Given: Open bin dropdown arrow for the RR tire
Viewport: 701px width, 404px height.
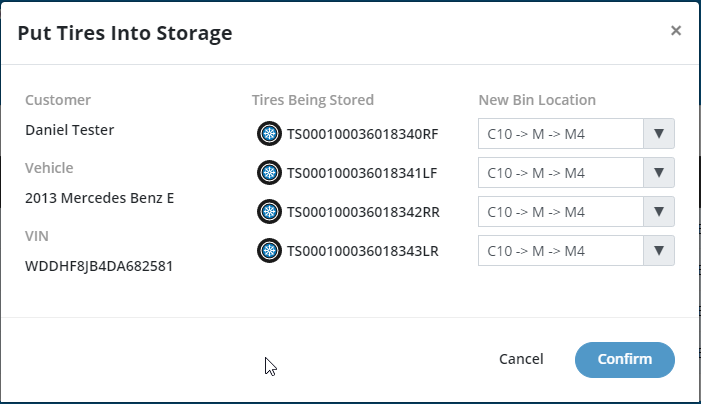Looking at the screenshot, I should [659, 211].
